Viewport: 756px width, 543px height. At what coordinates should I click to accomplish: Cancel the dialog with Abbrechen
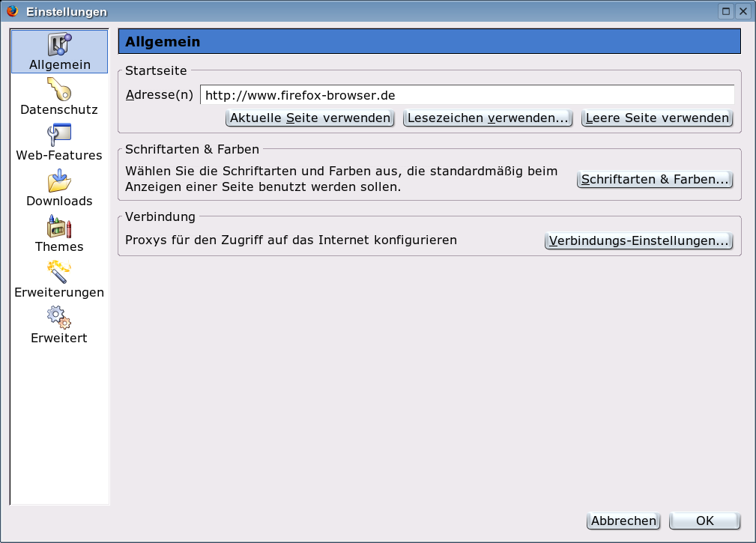(623, 521)
